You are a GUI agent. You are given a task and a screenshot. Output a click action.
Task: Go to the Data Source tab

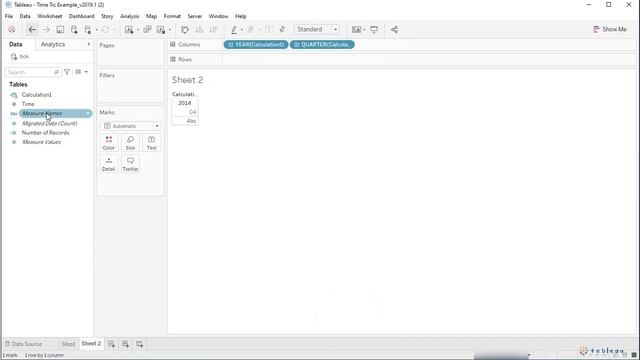coord(24,344)
